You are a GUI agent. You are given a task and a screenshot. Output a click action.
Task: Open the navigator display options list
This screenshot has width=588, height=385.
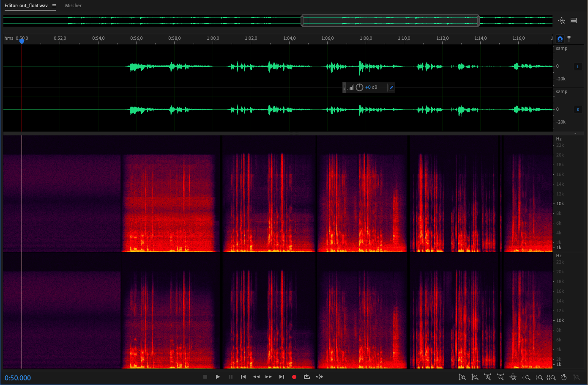[574, 20]
